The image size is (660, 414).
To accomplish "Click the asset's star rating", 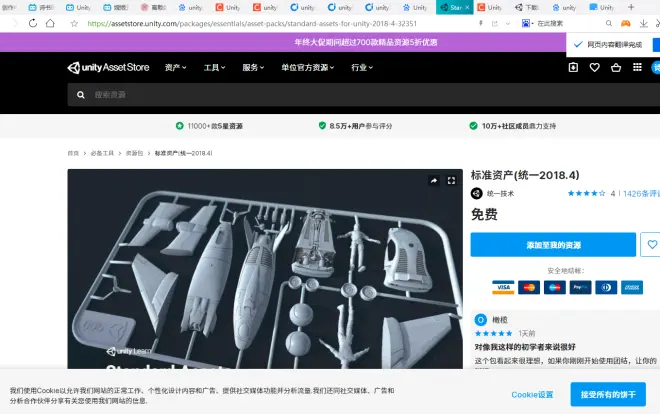I will [x=586, y=194].
